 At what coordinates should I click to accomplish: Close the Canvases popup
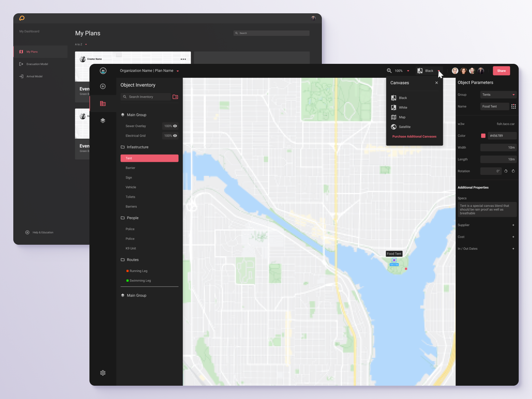click(x=437, y=83)
